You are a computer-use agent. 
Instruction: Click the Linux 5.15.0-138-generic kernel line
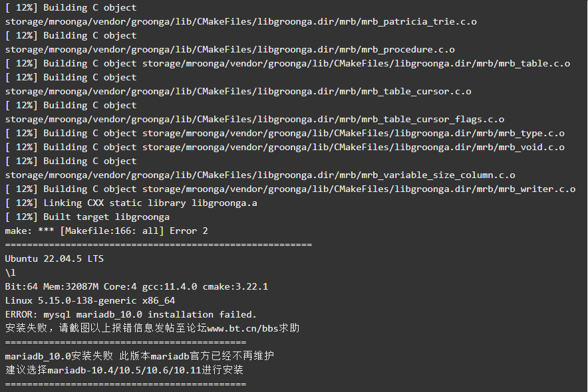coord(90,301)
